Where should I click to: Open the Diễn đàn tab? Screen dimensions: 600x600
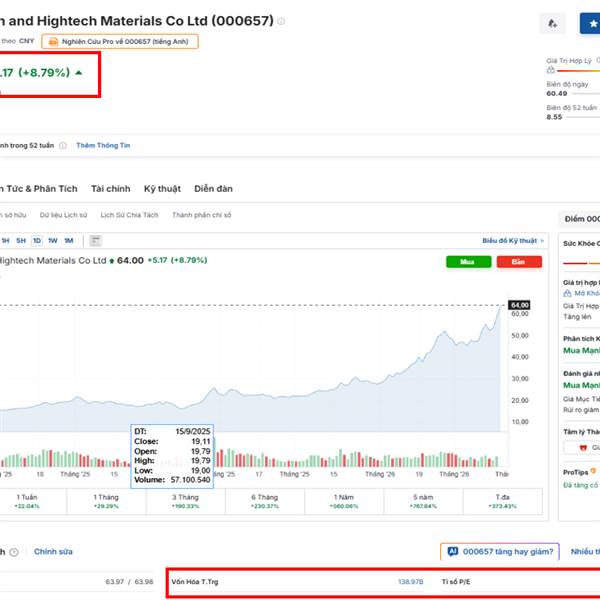point(213,188)
